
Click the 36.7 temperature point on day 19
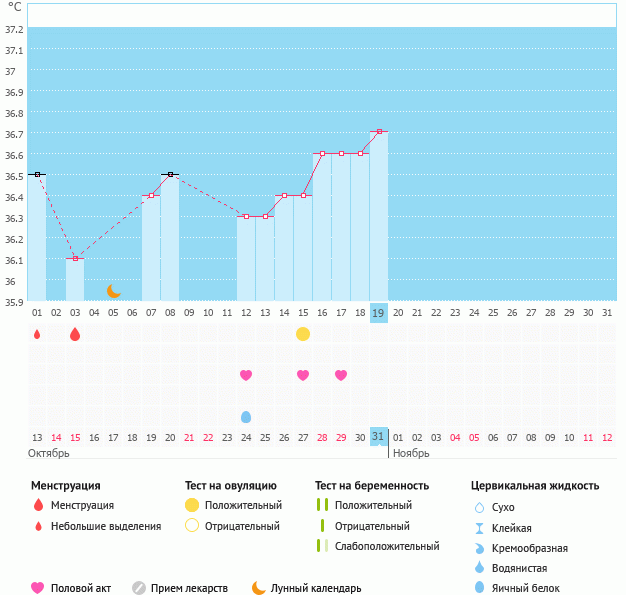(x=379, y=132)
